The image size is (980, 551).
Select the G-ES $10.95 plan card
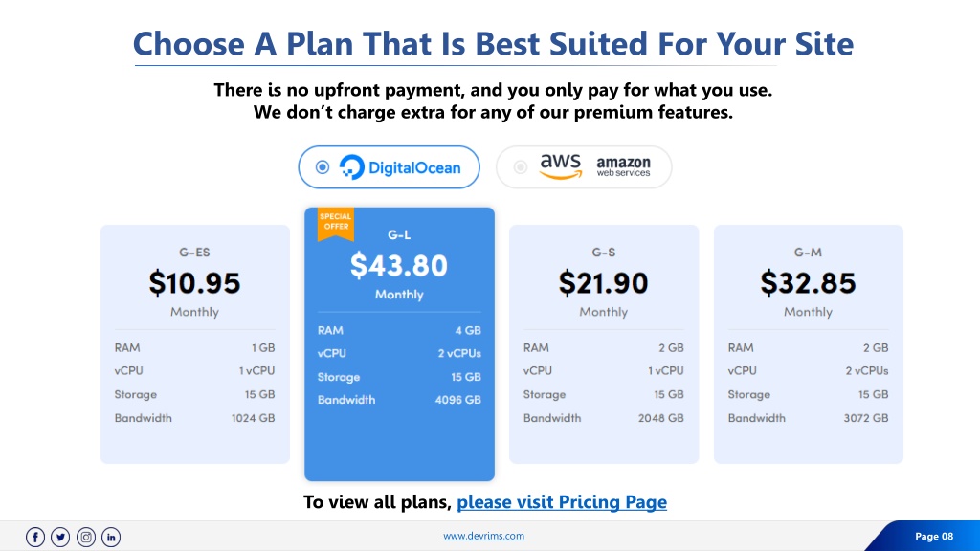point(195,344)
